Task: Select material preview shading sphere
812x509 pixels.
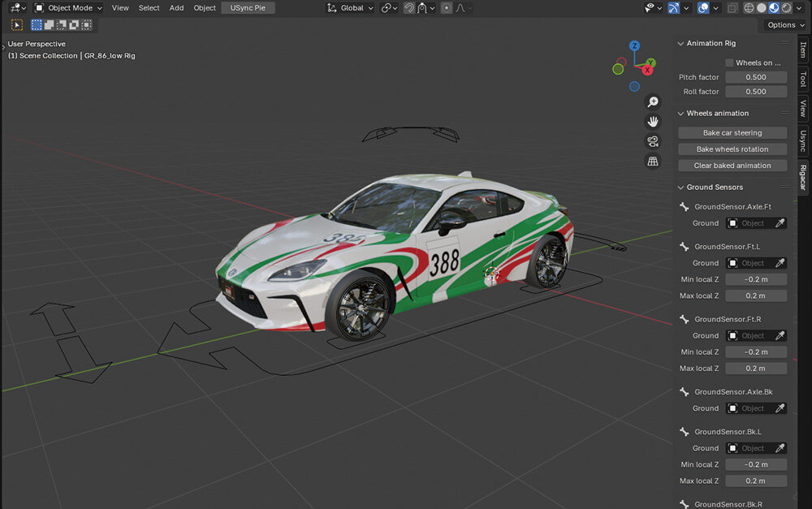Action: tap(774, 8)
